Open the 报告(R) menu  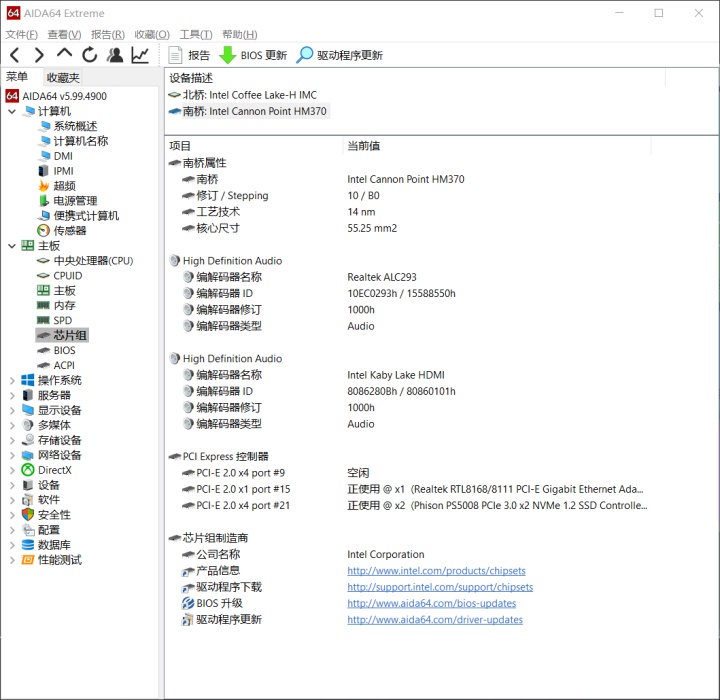pyautogui.click(x=107, y=34)
